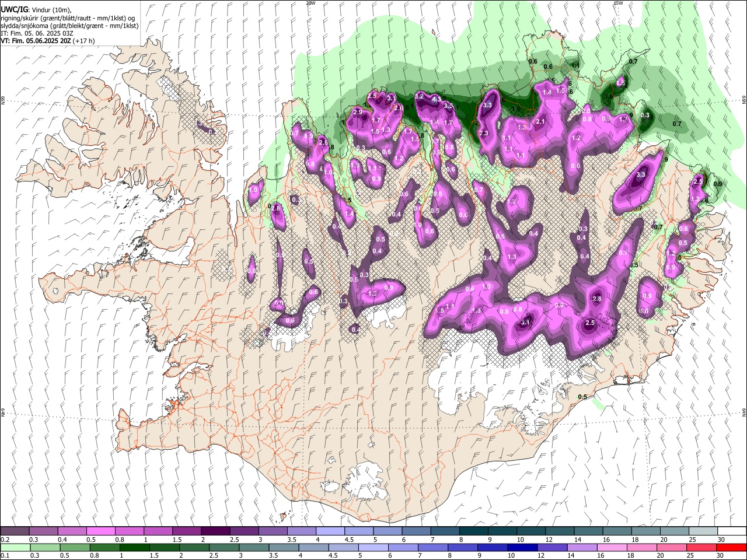Click the 'Vindur (10m),' text in the header
747x560 pixels.
[51, 9]
